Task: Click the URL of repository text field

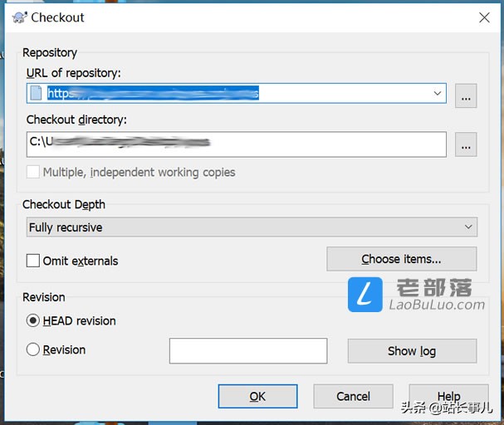Action: coord(237,93)
